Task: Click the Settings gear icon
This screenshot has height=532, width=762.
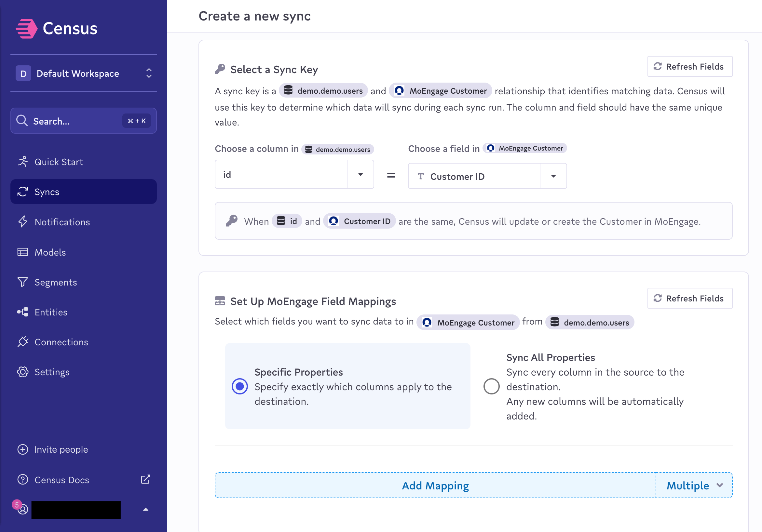Action: pyautogui.click(x=22, y=372)
